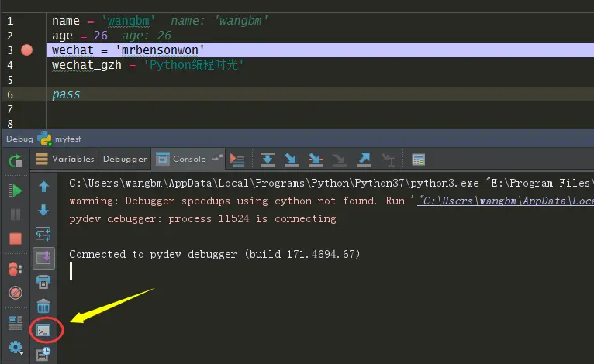
Task: Stop debugging with red square icon
Action: [16, 239]
